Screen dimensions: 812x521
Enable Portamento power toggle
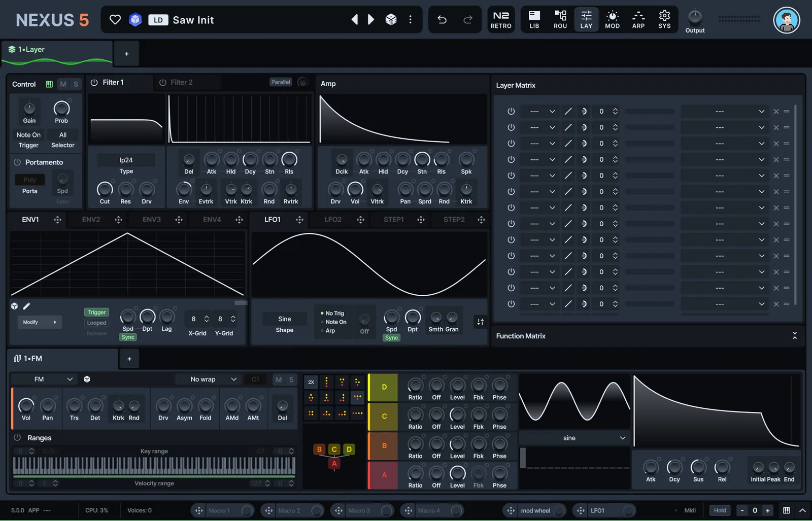click(17, 162)
